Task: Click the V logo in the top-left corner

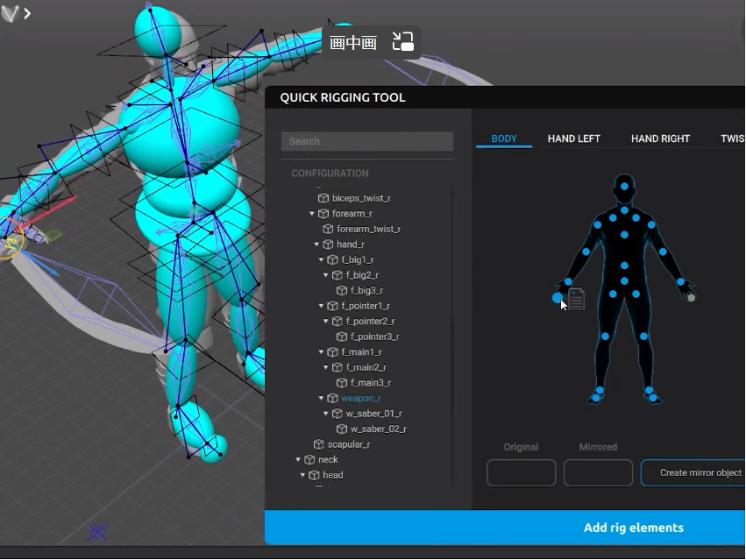Action: (11, 13)
